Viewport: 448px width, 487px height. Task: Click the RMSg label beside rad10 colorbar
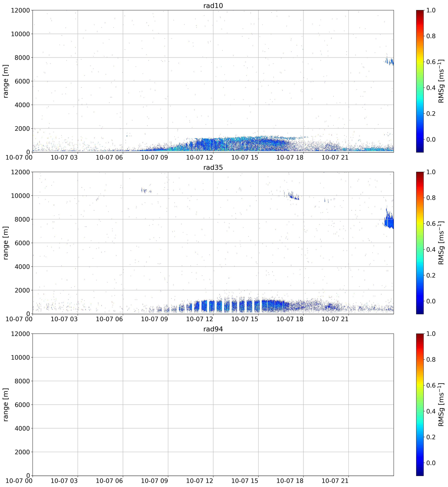coord(441,81)
